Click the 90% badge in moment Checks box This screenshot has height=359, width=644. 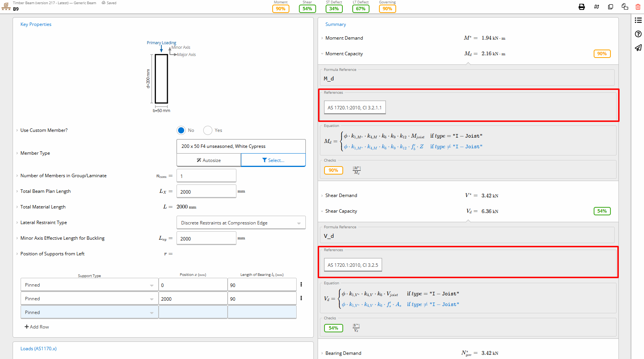point(334,170)
